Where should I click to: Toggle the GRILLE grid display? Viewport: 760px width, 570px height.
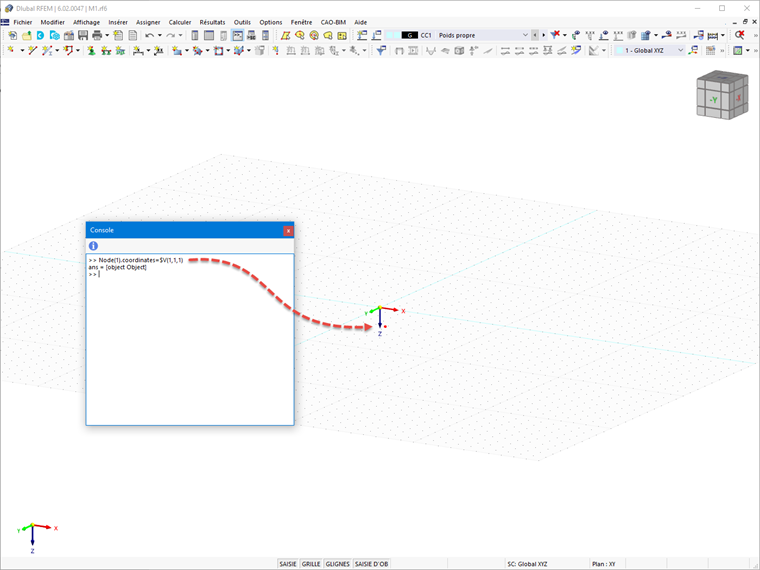[311, 564]
